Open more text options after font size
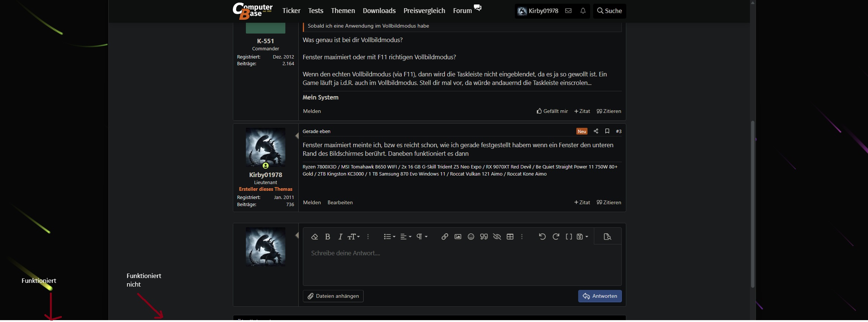Viewport: 868px width, 322px height. pyautogui.click(x=368, y=237)
